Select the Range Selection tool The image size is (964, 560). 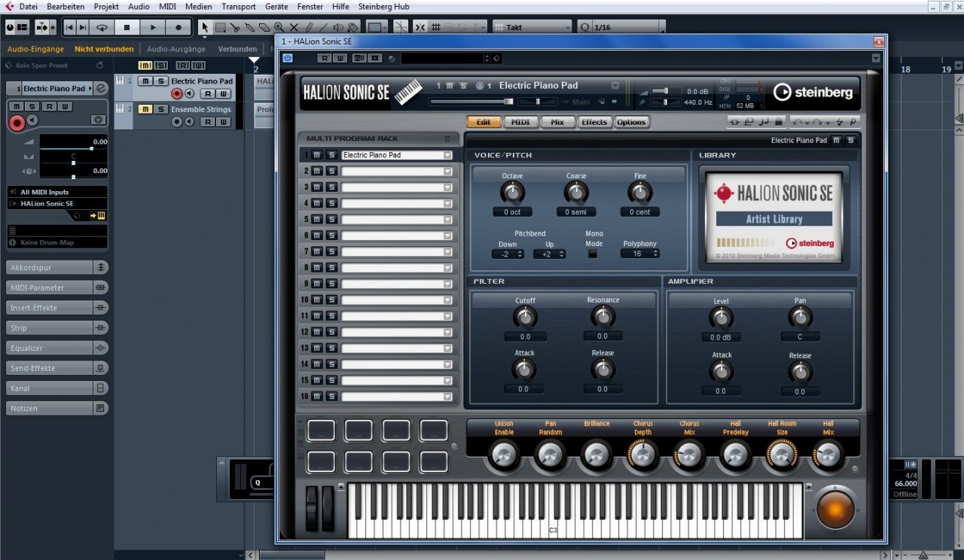[x=220, y=27]
